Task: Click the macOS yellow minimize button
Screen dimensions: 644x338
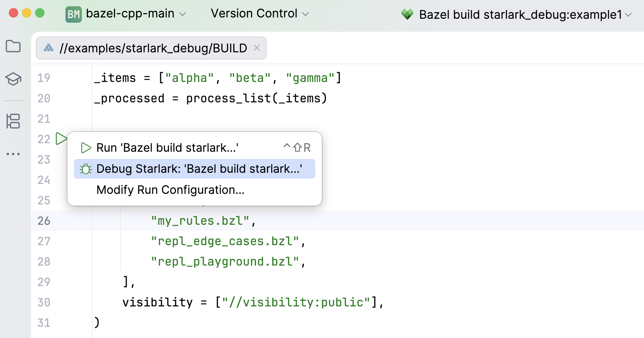Action: pyautogui.click(x=27, y=13)
